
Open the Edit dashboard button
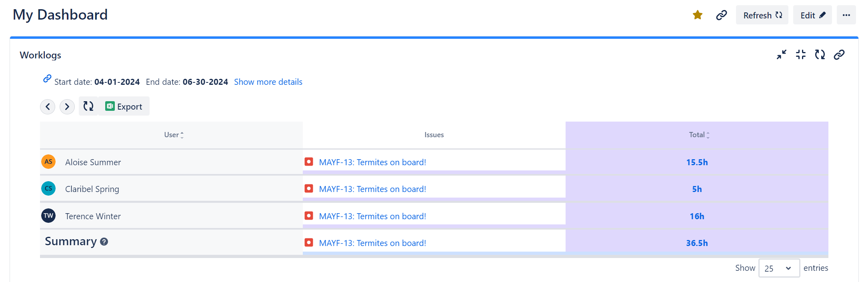point(812,15)
